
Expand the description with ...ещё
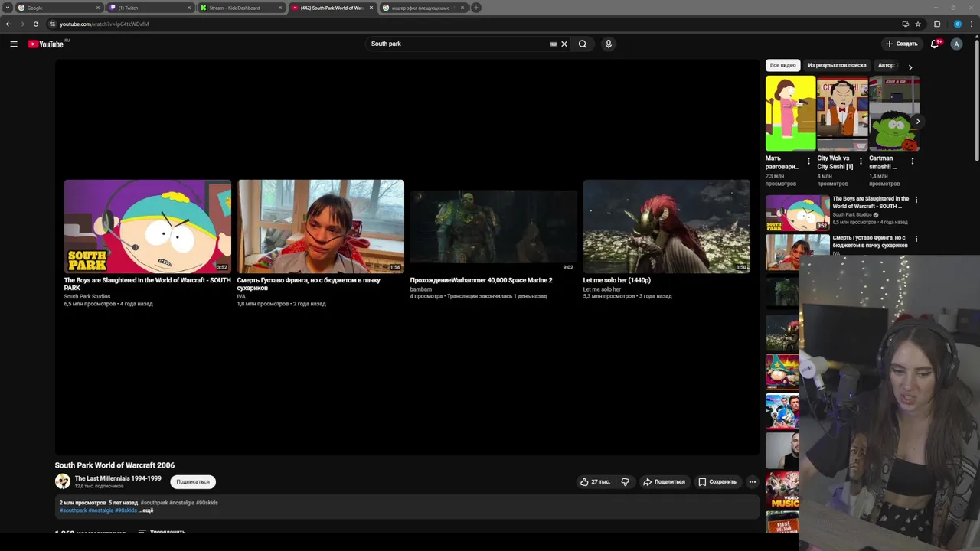(145, 510)
